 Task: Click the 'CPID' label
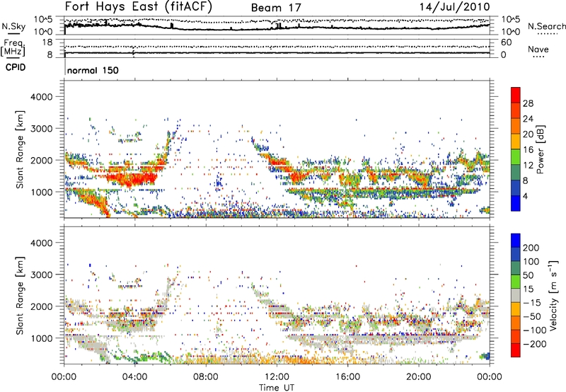pos(16,67)
